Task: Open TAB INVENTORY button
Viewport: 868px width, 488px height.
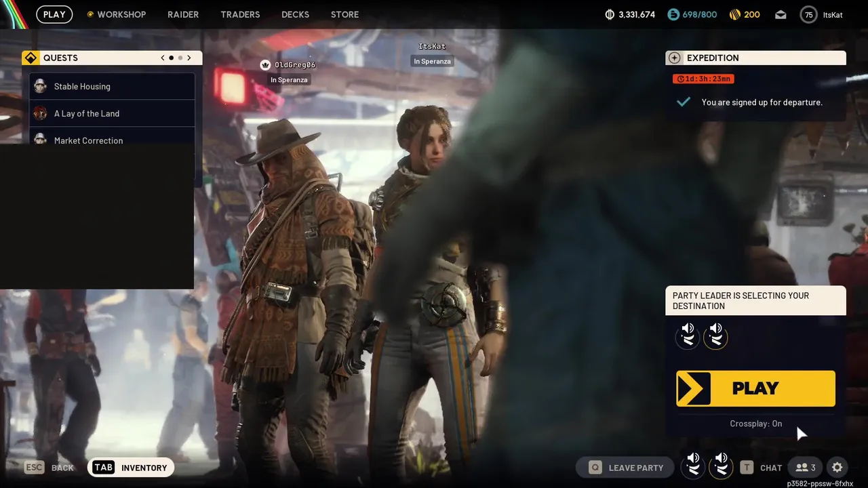Action: pyautogui.click(x=131, y=468)
